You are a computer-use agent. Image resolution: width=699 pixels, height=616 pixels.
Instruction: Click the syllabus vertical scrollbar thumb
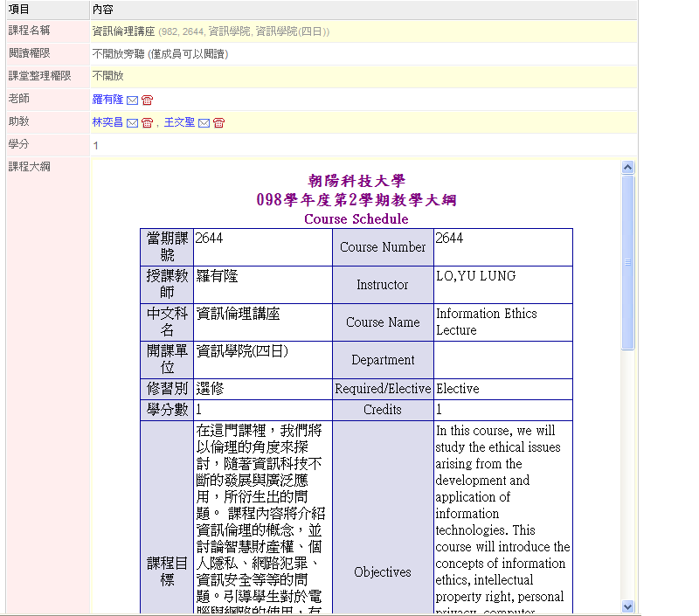[627, 262]
